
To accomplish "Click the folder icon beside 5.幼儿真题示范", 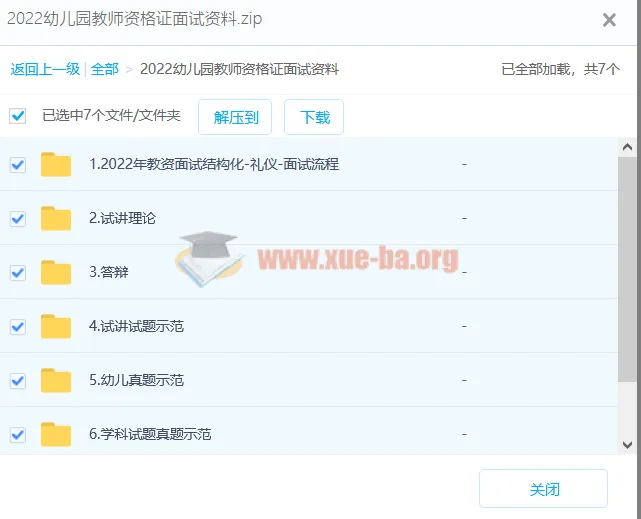I will pos(56,380).
